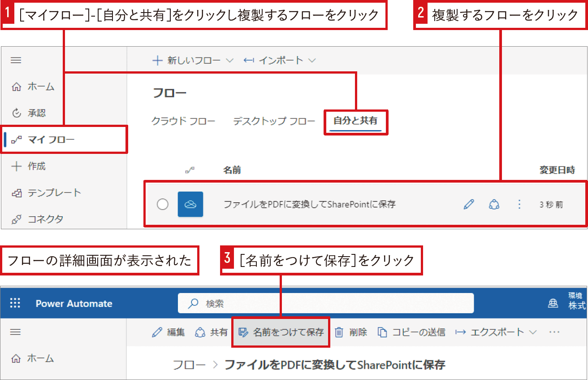The width and height of the screenshot is (588, 380).
Task: Click the Power Automate title
Action: (x=74, y=304)
